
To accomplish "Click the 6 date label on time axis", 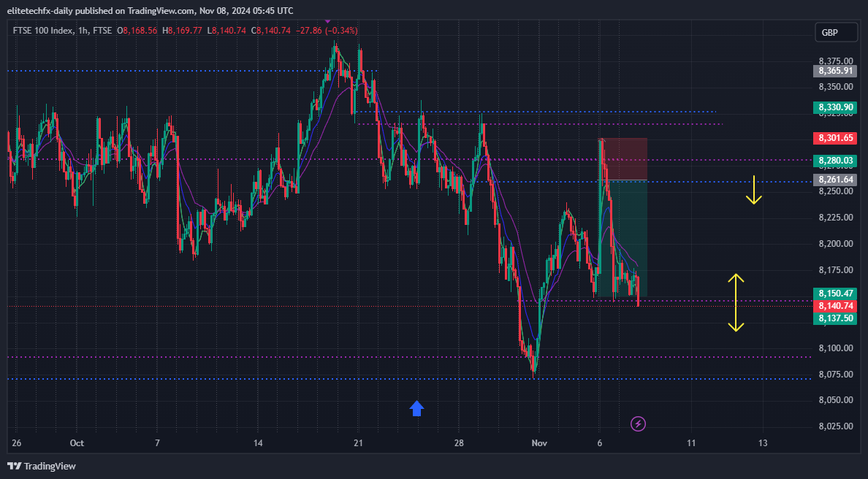I will [x=600, y=443].
